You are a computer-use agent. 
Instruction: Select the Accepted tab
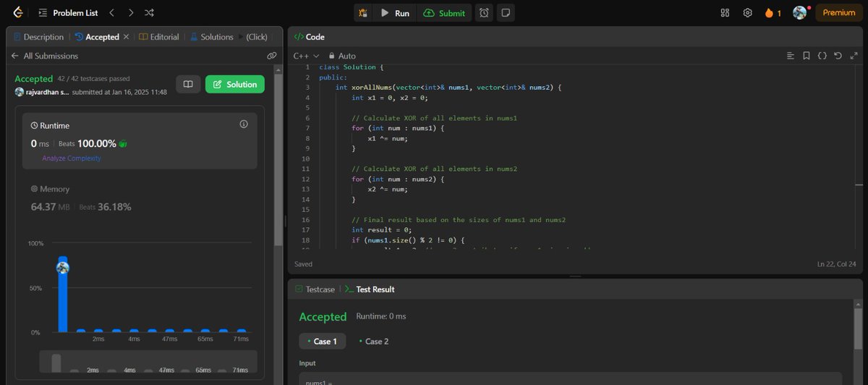96,36
